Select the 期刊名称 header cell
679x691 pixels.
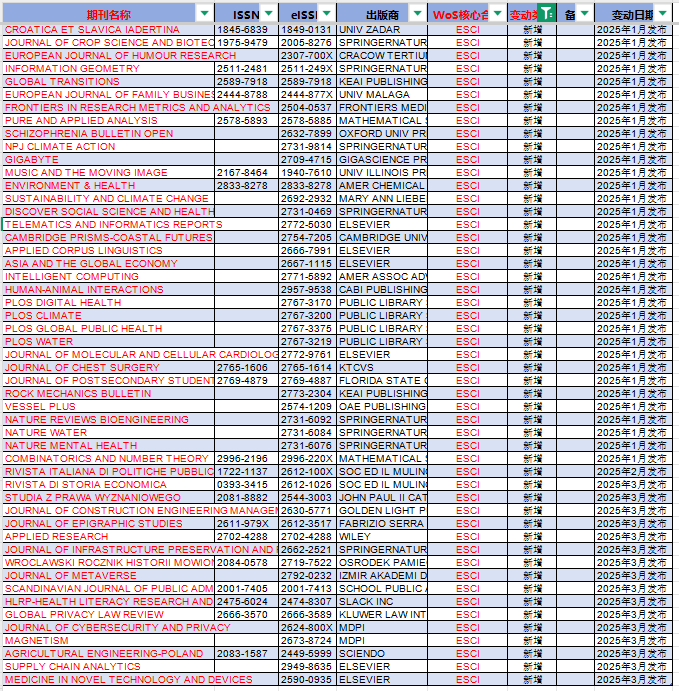108,13
